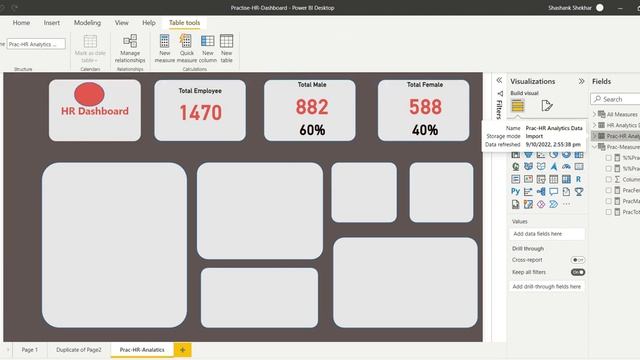Add a new page with plus button

pyautogui.click(x=182, y=350)
